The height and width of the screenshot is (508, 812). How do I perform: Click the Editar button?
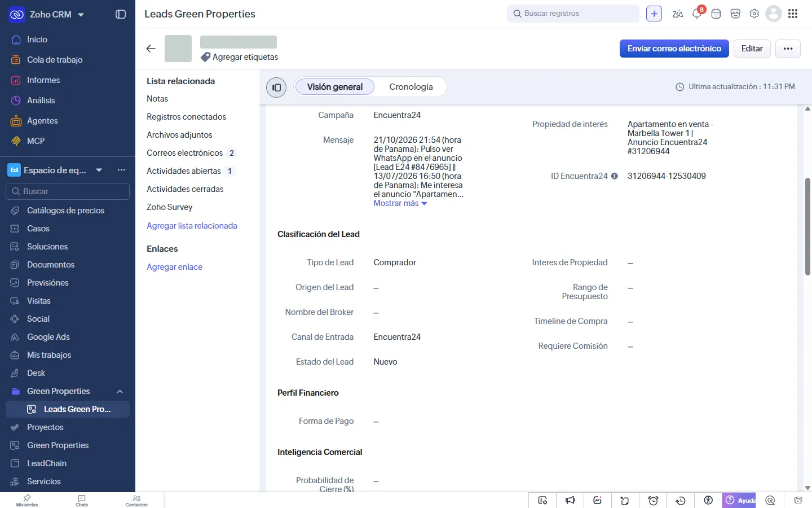[752, 49]
